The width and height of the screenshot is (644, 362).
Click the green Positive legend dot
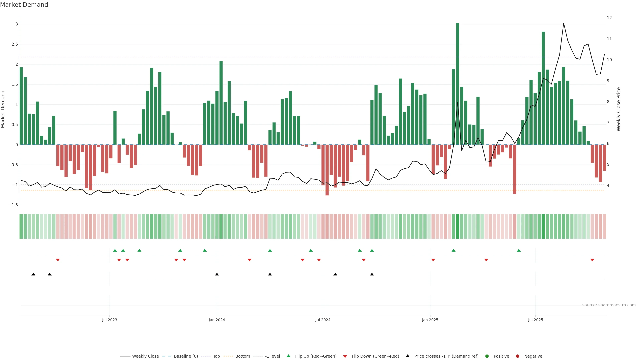pos(487,356)
